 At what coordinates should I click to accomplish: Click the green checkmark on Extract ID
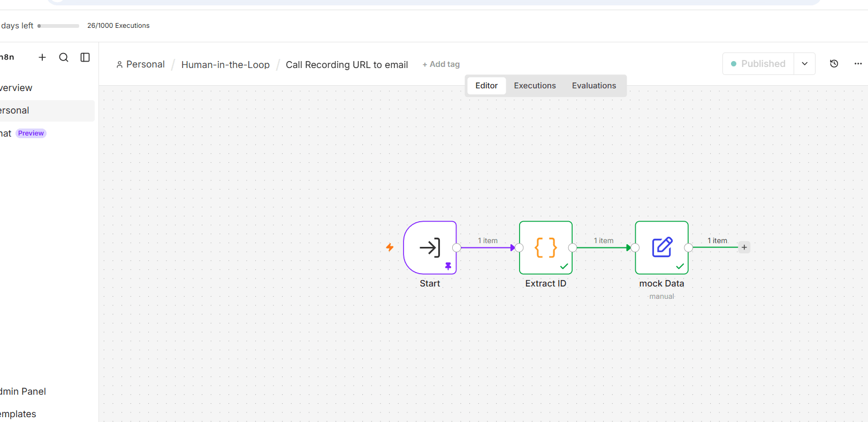coord(564,266)
